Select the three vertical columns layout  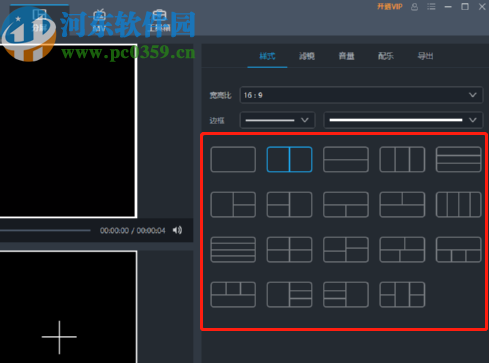click(402, 159)
